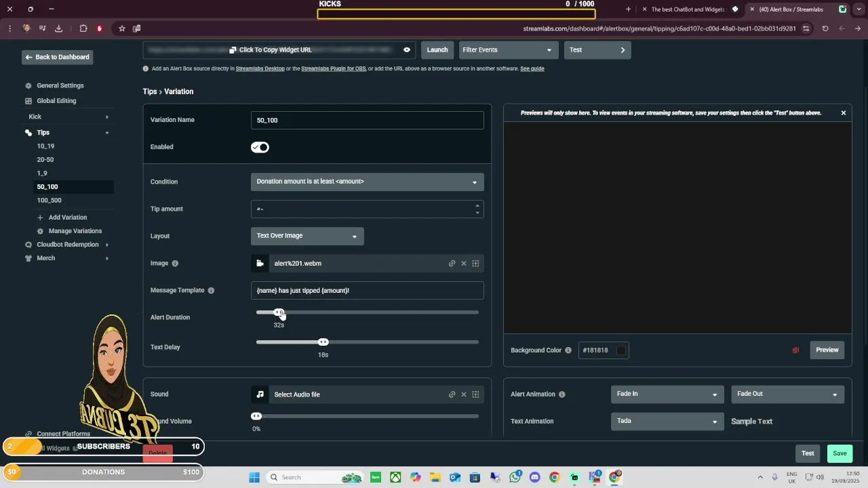Toggle the Enabled switch off

260,147
